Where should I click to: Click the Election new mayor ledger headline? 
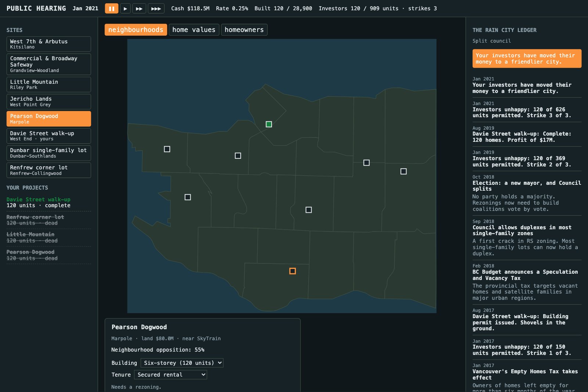(x=527, y=186)
